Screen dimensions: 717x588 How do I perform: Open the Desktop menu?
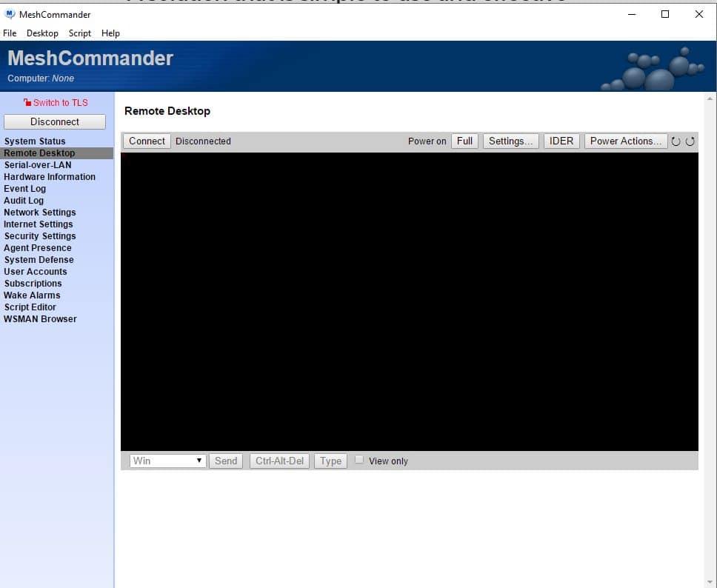pos(42,33)
